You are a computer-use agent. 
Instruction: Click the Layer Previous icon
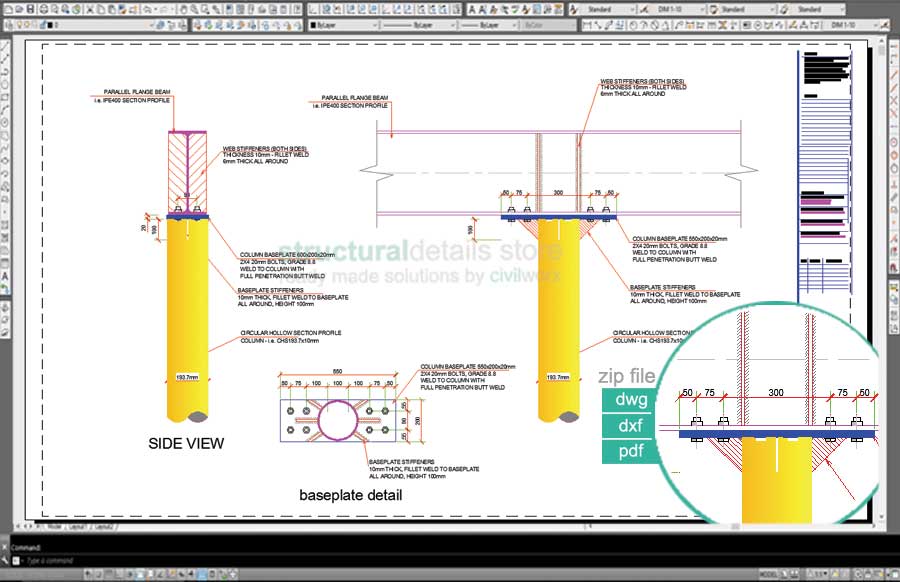(170, 25)
